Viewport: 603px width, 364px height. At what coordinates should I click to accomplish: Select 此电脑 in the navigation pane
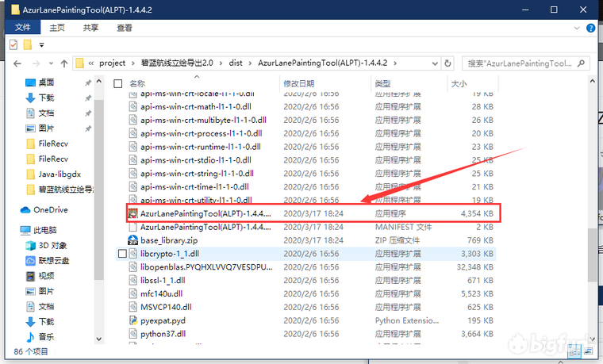[x=45, y=230]
